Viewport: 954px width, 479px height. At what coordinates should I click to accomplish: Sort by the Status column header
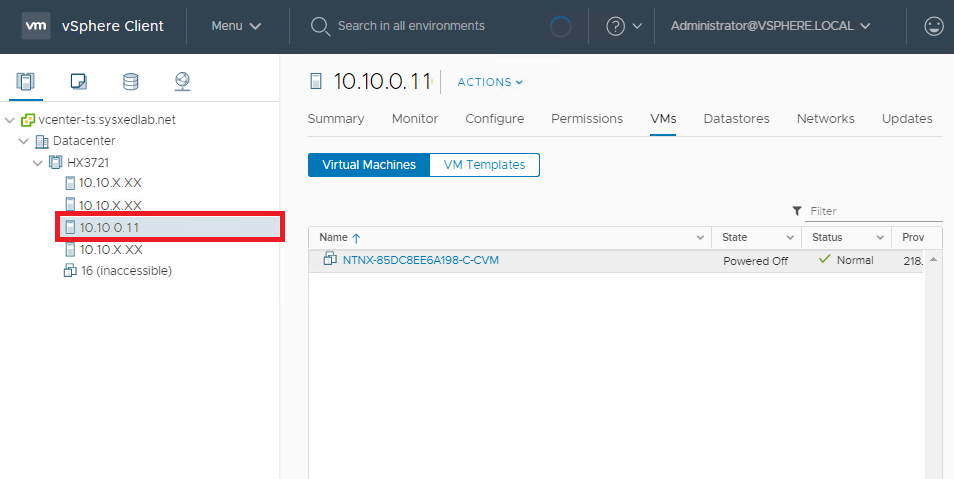click(827, 237)
